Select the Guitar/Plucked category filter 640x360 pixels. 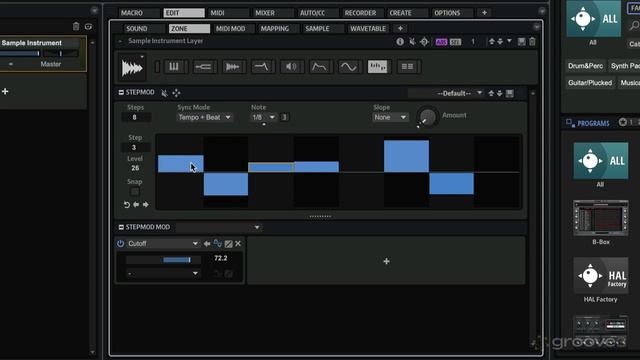click(590, 83)
